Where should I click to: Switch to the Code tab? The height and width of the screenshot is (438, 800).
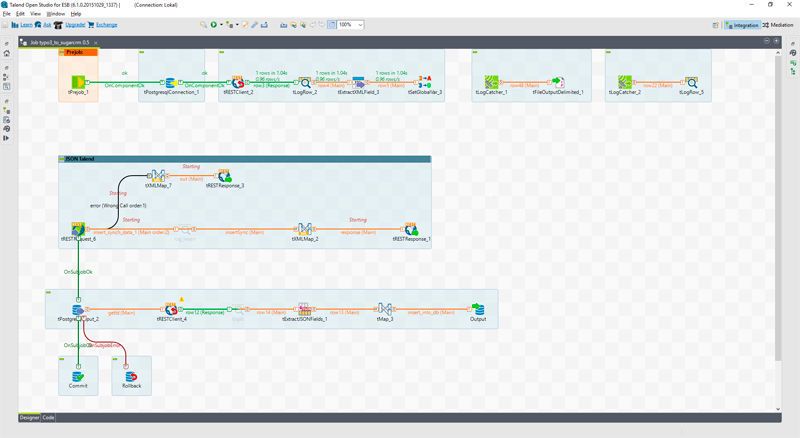48,418
